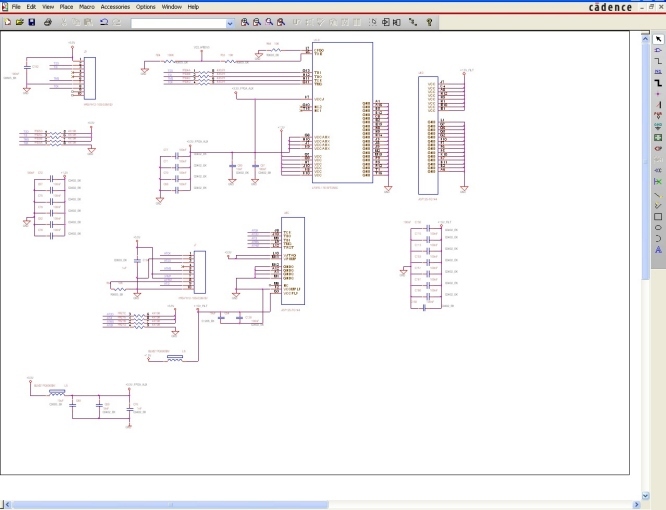
Task: Open the Place menu
Action: click(x=66, y=7)
